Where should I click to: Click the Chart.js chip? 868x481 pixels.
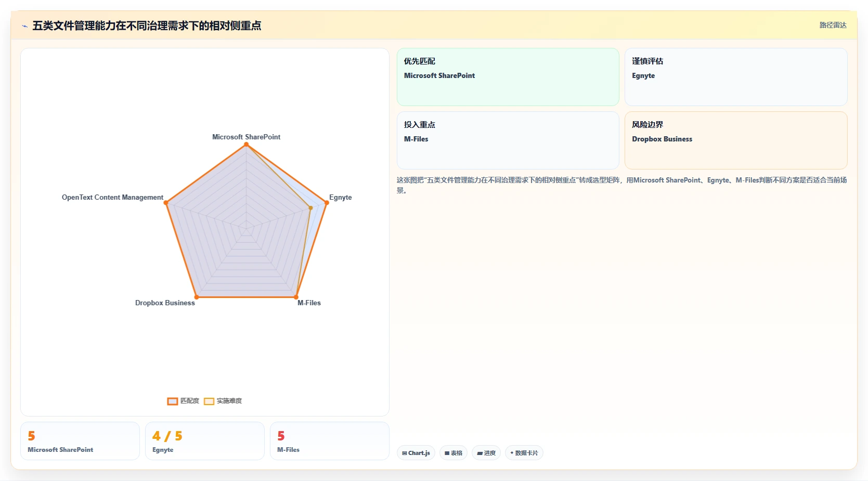(x=416, y=453)
